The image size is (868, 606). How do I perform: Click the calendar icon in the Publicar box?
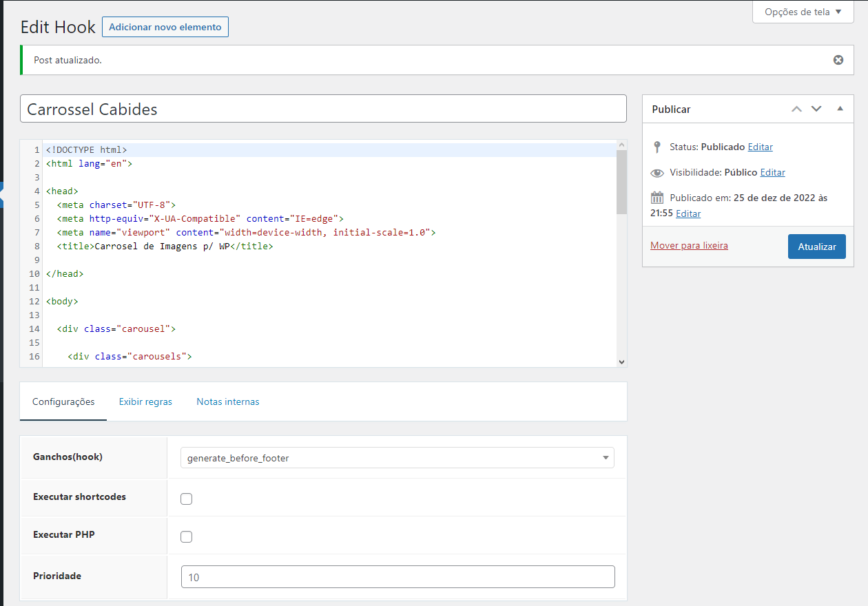click(x=657, y=198)
